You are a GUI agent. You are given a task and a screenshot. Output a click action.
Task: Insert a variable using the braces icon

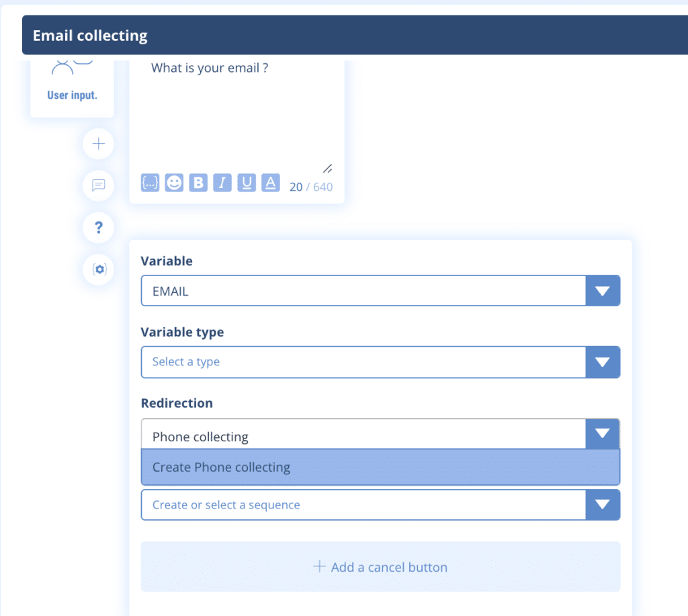[x=150, y=183]
